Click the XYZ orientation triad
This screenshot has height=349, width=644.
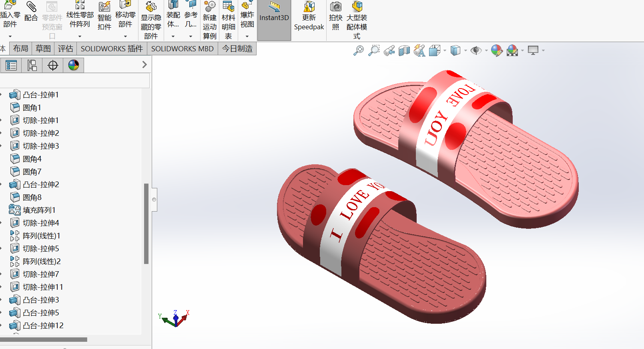pos(175,318)
